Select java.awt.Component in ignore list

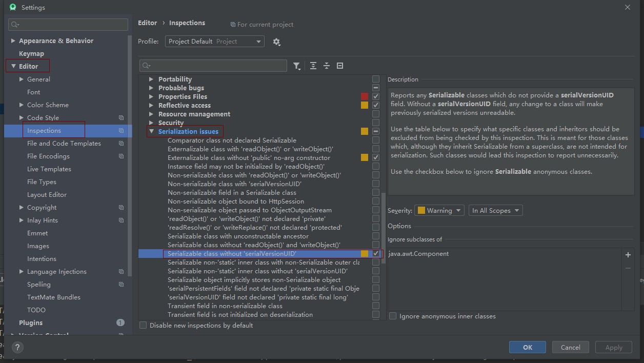419,254
